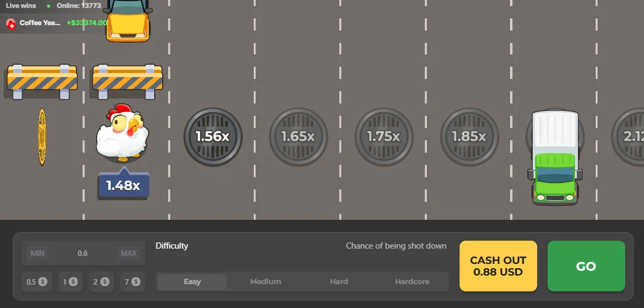This screenshot has height=308, width=644.
Task: Click the 1.85x manhole cover
Action: (x=470, y=137)
